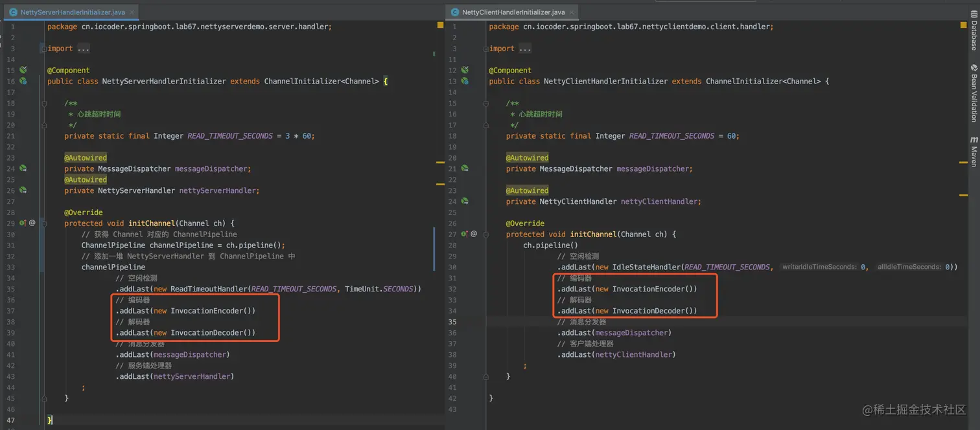Viewport: 980px width, 430px height.
Task: Collapse Javadoc comment start in client file
Action: coord(485,103)
